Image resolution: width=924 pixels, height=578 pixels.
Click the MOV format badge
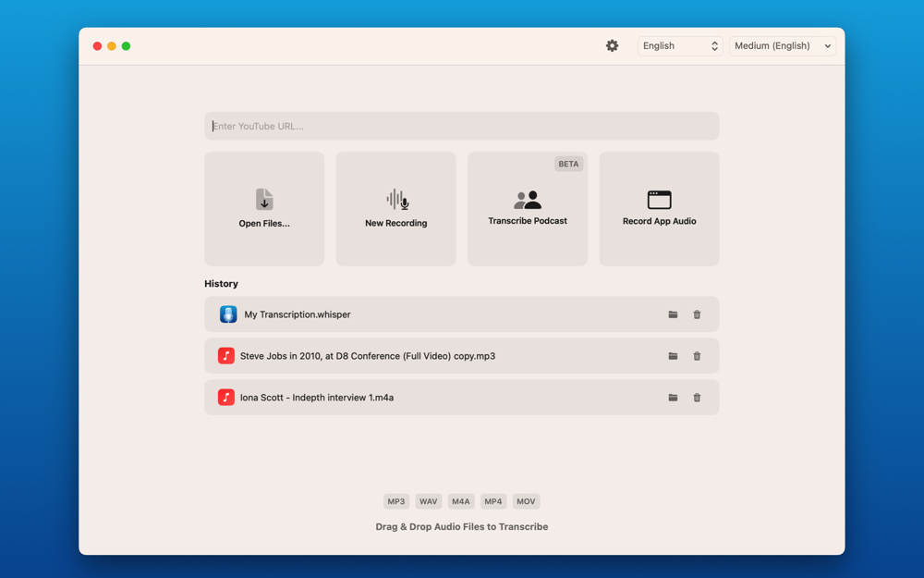tap(526, 501)
